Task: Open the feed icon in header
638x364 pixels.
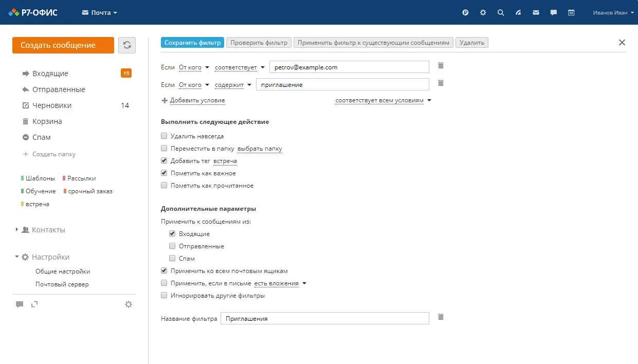Action: click(x=518, y=13)
